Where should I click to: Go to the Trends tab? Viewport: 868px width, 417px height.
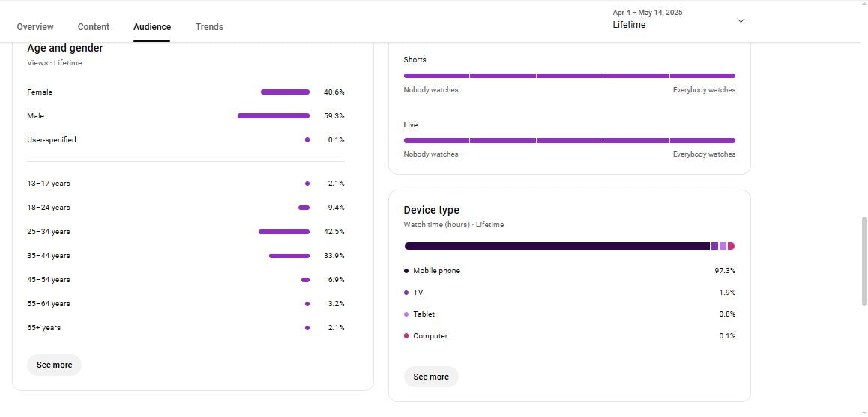tap(209, 27)
